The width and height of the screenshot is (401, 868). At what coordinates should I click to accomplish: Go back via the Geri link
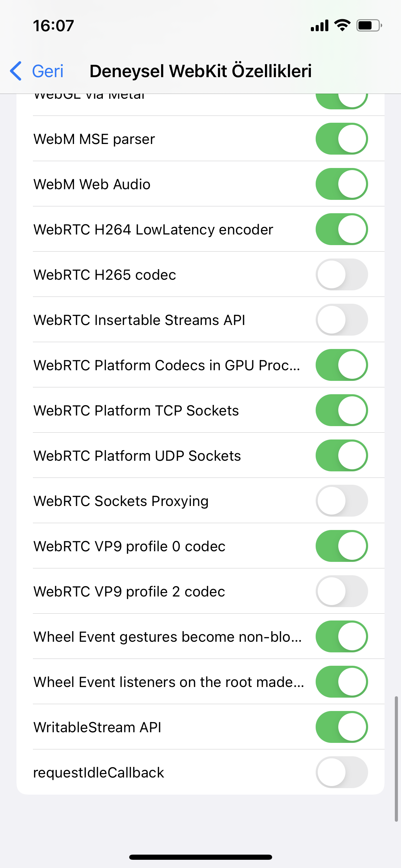click(47, 71)
